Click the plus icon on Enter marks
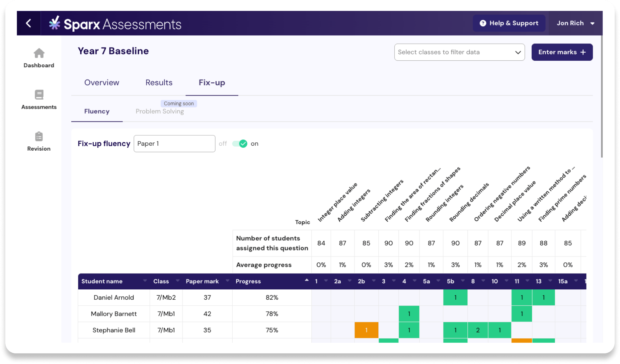Screen dimensions: 620x364 583,52
